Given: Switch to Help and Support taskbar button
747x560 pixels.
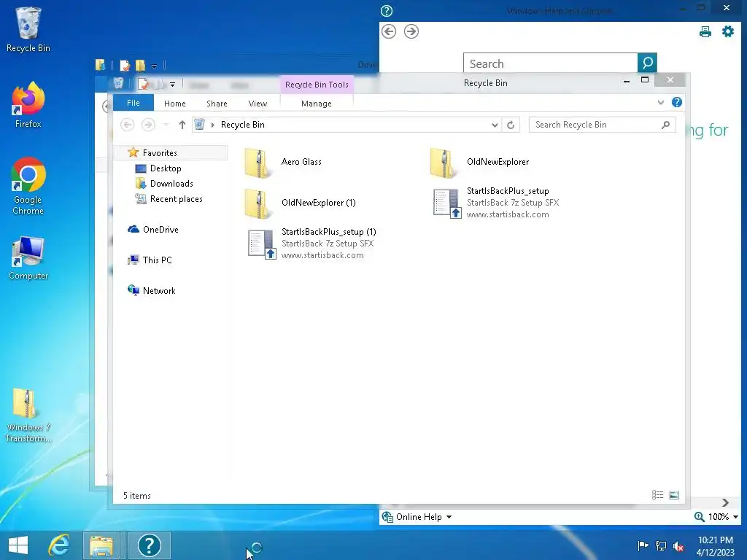Looking at the screenshot, I should click(149, 545).
